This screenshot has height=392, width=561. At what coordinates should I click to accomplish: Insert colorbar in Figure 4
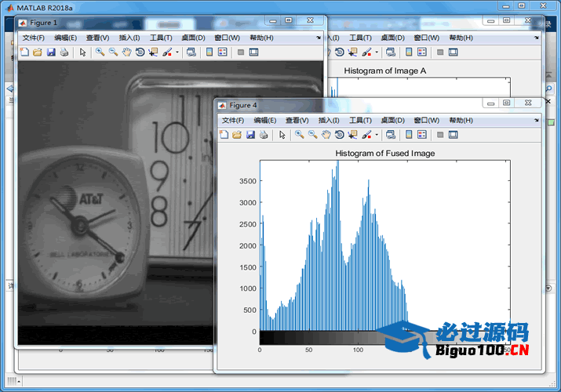[x=409, y=135]
